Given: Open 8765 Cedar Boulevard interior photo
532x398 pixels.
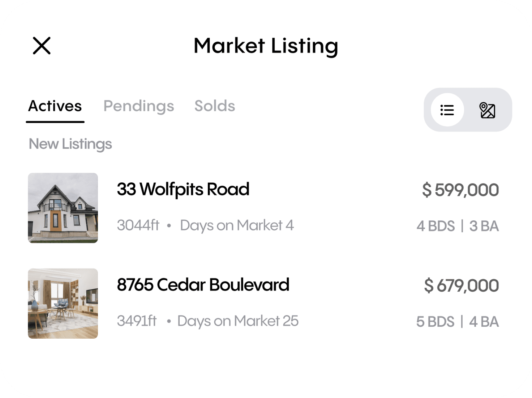Looking at the screenshot, I should tap(63, 303).
